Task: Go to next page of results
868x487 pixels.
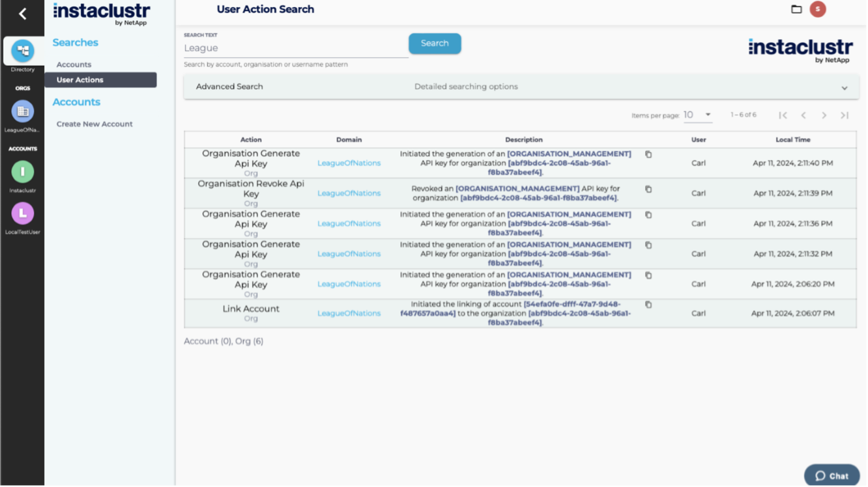Action: point(825,115)
